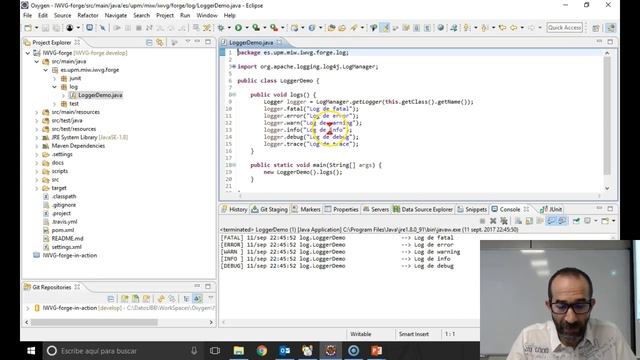Click the Skip All Breakpoints icon

[102, 28]
